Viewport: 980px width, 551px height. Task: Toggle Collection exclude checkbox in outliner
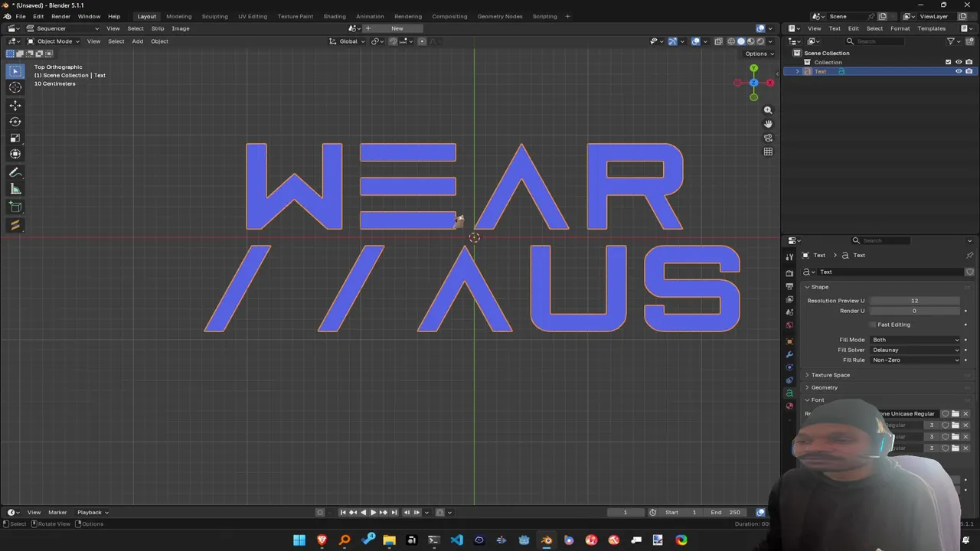[949, 62]
